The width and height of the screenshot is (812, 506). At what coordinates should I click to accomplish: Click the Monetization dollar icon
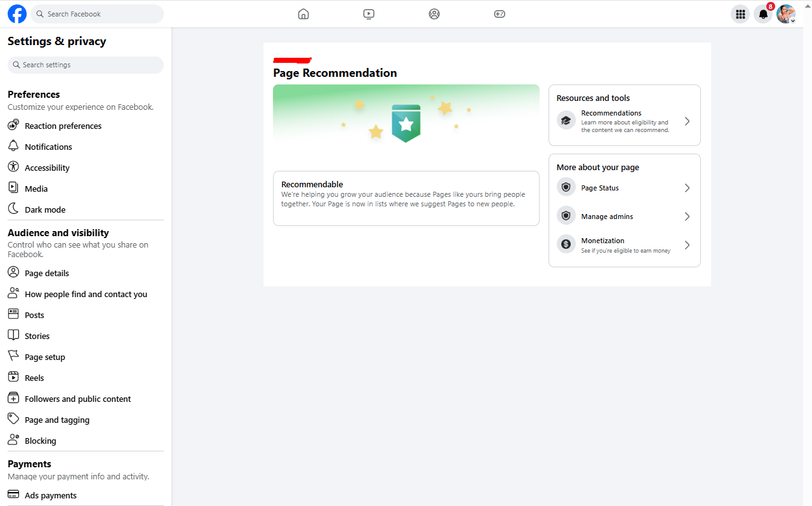tap(566, 244)
